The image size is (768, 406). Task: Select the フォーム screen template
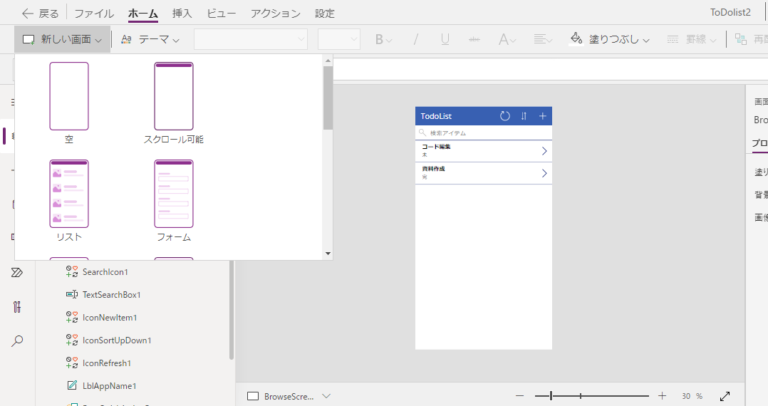[x=173, y=200]
